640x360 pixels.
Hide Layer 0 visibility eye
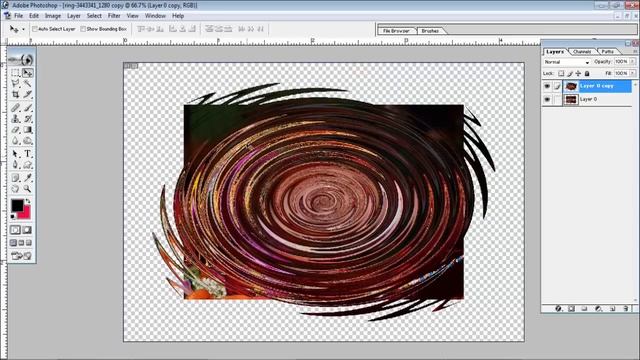click(x=547, y=99)
